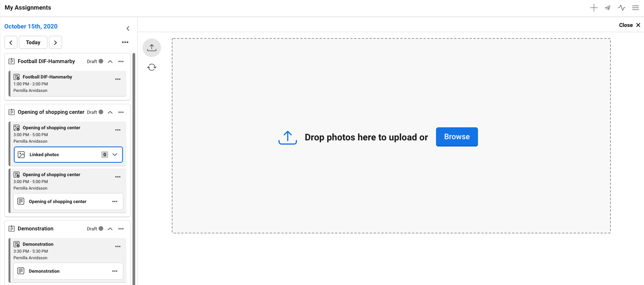This screenshot has height=285, width=644.
Task: Click the refresh sync icon
Action: [x=152, y=67]
